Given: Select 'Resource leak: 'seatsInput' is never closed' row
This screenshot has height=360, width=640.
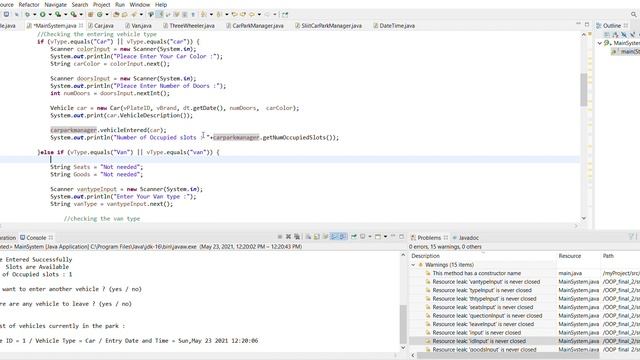Looking at the screenshot, I should pyautogui.click(x=483, y=307).
